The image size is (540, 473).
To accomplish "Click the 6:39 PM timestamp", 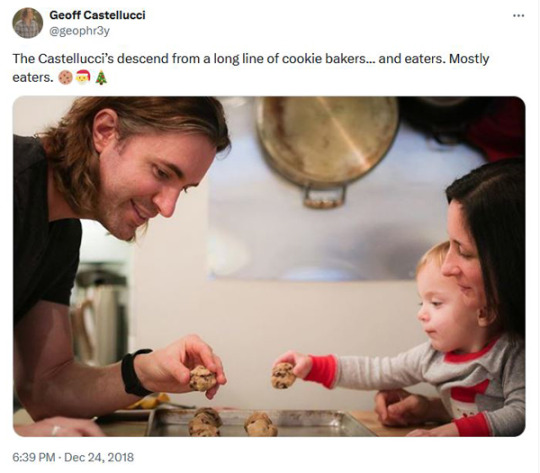I will click(34, 457).
